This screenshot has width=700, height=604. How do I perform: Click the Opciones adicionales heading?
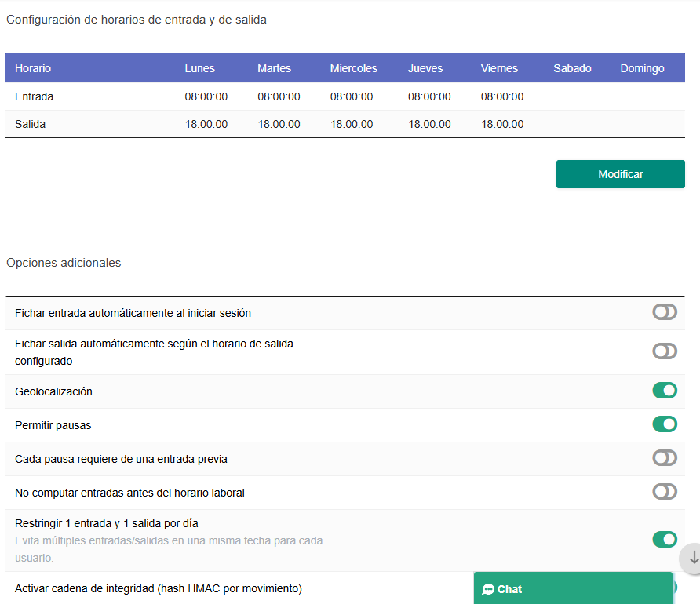[x=64, y=263]
